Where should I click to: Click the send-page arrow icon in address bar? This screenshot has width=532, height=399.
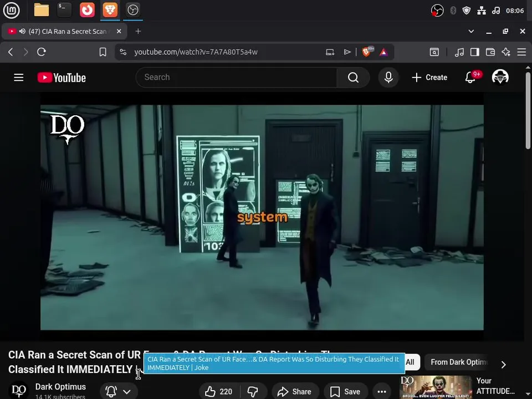pyautogui.click(x=347, y=52)
